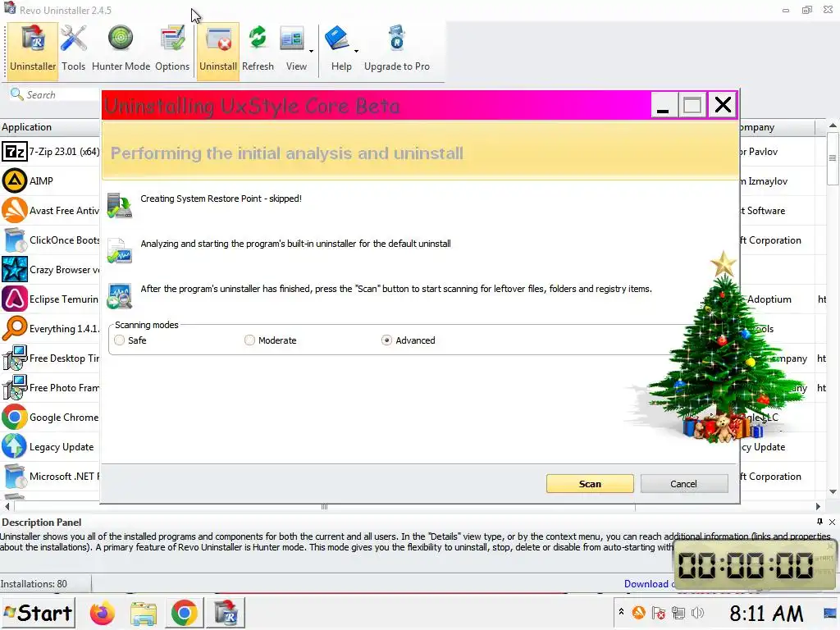Select the 7-Zip 23.01 application icon

point(15,152)
